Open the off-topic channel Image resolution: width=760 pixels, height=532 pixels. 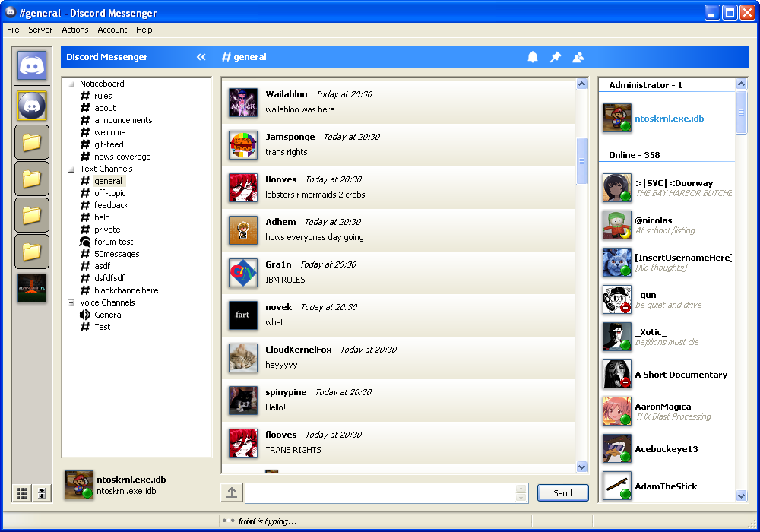[x=110, y=193]
